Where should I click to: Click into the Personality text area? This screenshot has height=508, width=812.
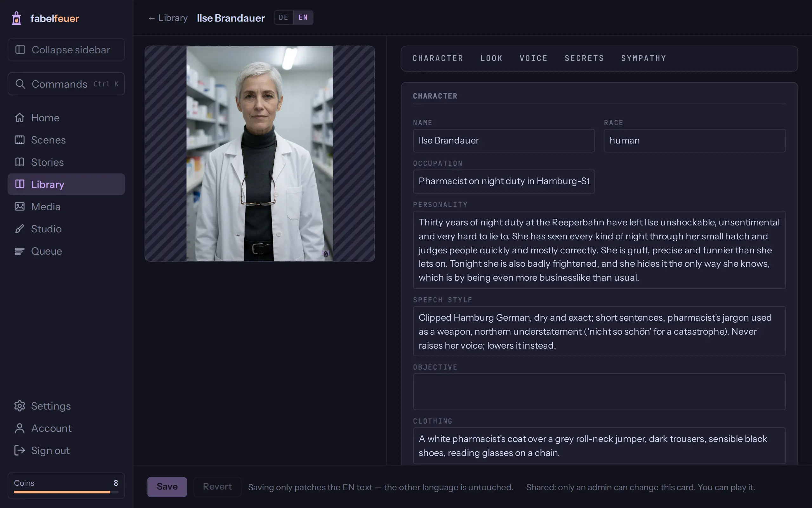pyautogui.click(x=599, y=250)
